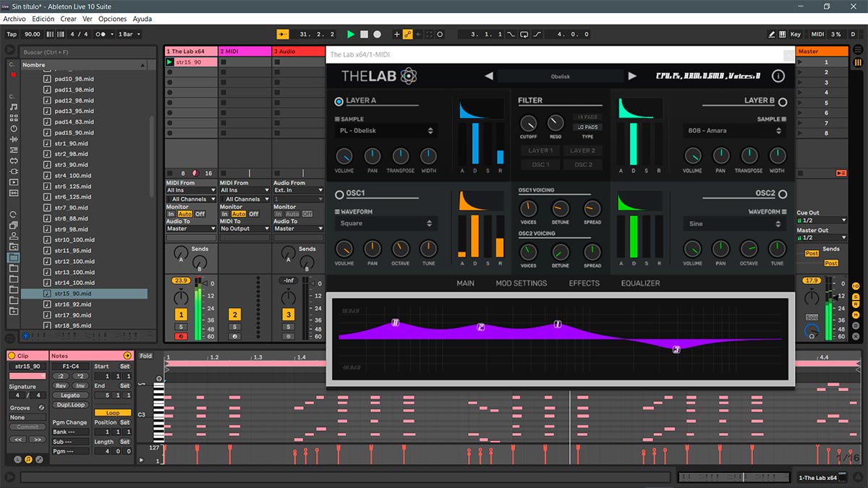This screenshot has width=868, height=488.
Task: Open track 2 MIDI To No Output dropdown
Action: click(x=244, y=228)
